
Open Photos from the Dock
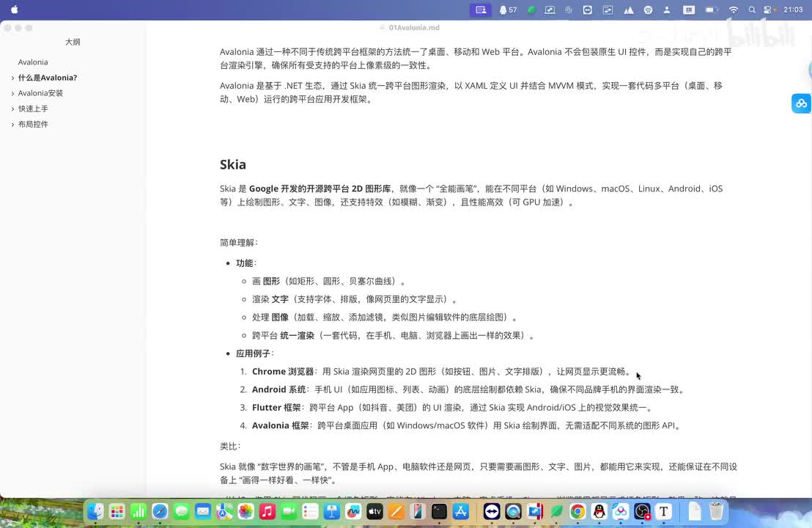pyautogui.click(x=246, y=512)
